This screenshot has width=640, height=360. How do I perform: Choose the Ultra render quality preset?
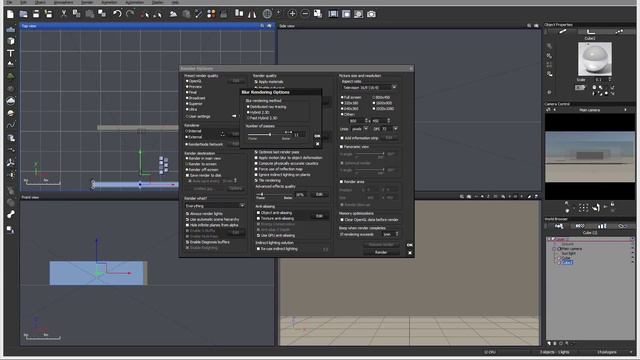coord(192,109)
